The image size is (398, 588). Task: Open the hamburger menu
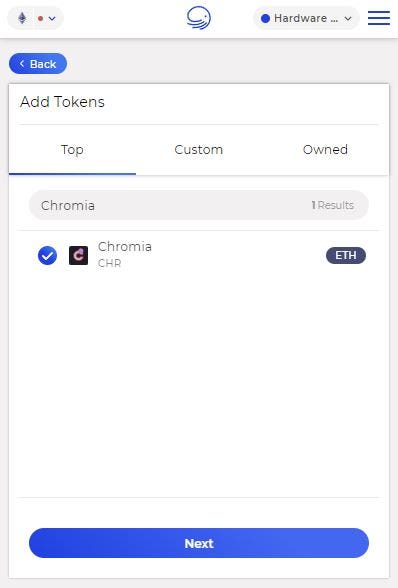pyautogui.click(x=379, y=18)
